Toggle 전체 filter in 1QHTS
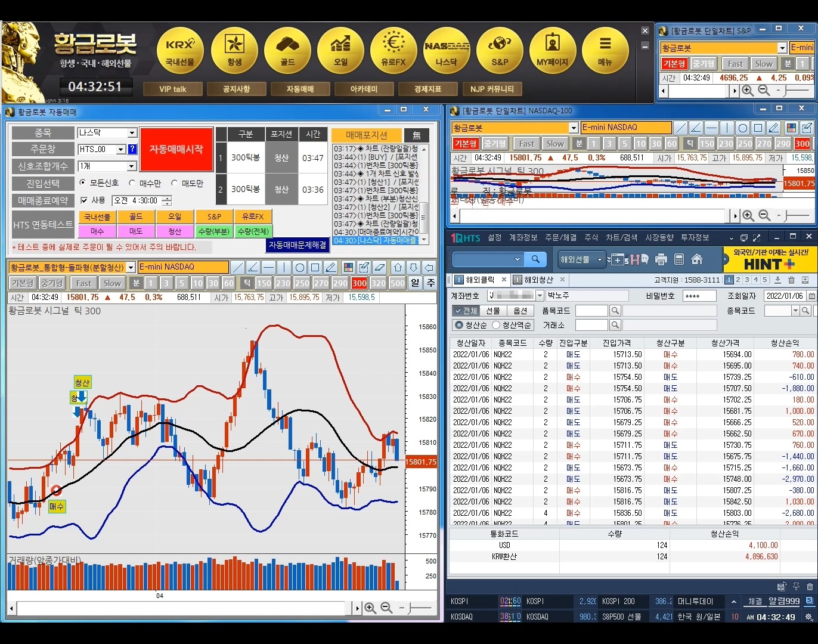Viewport: 818px width, 644px height. coord(465,311)
